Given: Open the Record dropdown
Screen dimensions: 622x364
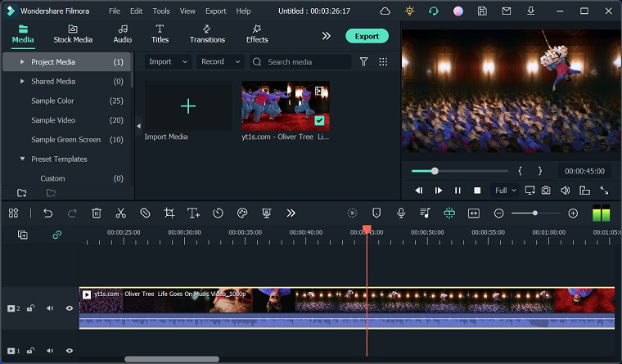Looking at the screenshot, I should click(x=220, y=61).
